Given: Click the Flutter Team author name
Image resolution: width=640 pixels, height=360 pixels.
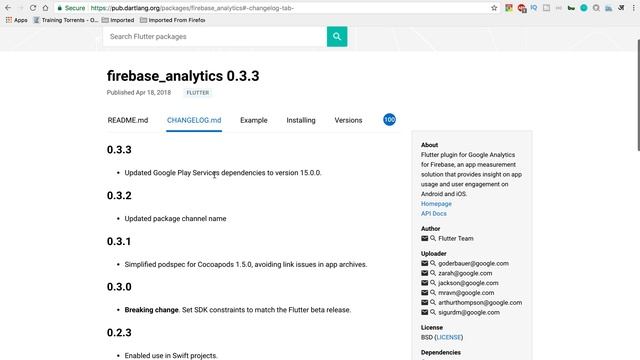Looking at the screenshot, I should pos(456,238).
